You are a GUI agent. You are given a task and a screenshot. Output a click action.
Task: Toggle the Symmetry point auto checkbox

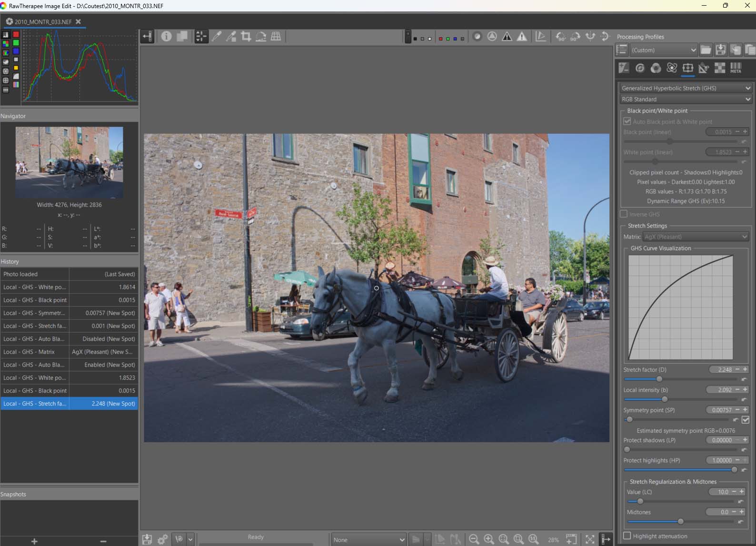(x=746, y=420)
